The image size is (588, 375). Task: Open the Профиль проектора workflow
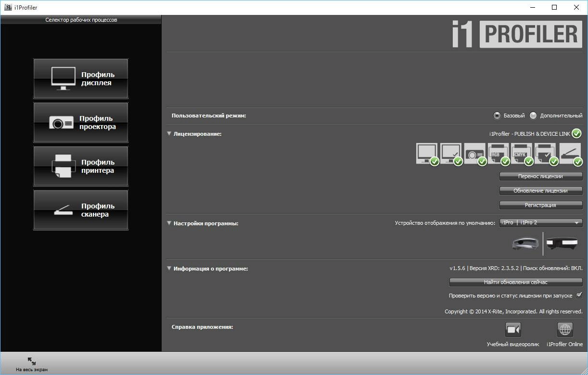(81, 123)
